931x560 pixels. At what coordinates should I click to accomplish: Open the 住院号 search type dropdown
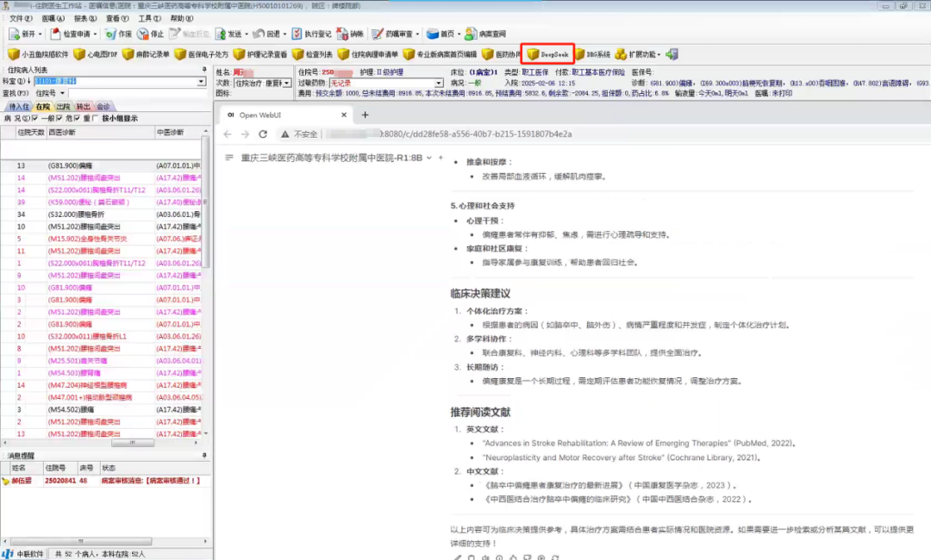(x=62, y=93)
